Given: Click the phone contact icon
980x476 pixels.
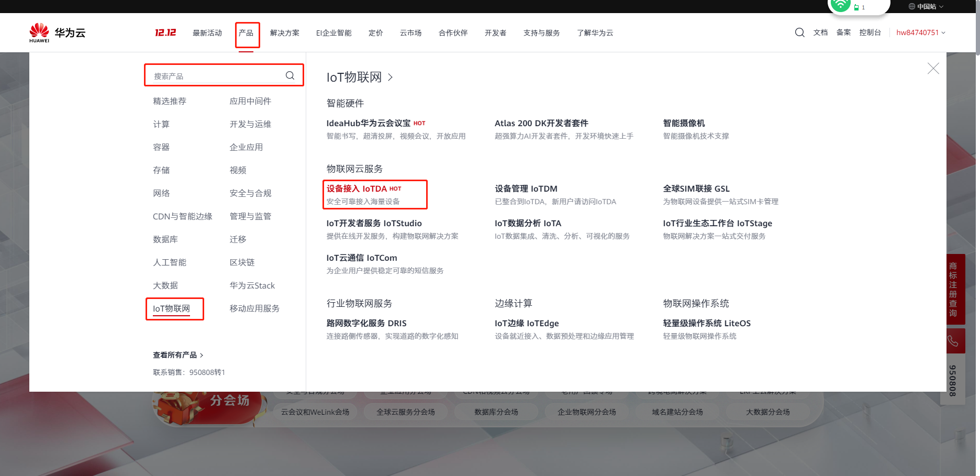Looking at the screenshot, I should 953,341.
